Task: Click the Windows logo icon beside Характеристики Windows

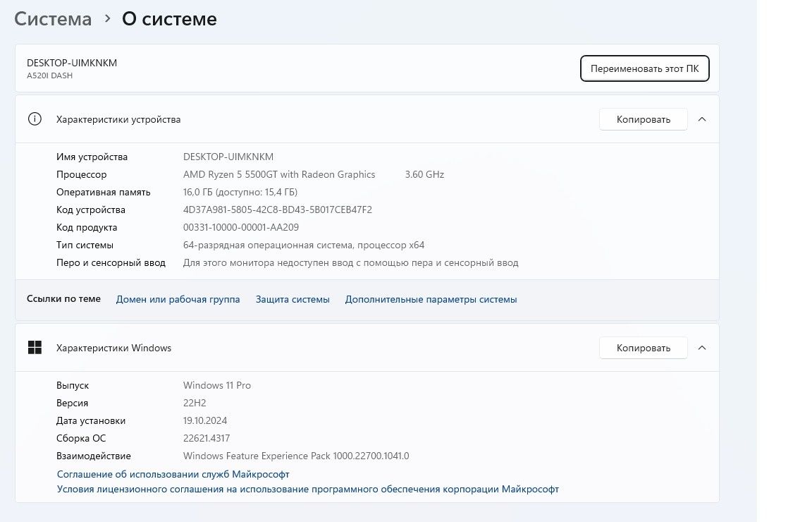Action: [35, 348]
